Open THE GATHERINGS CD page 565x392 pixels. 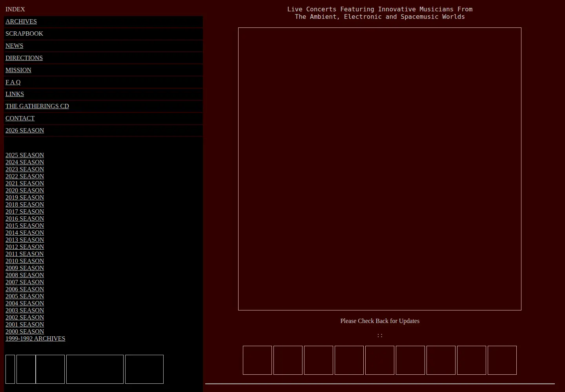[37, 106]
